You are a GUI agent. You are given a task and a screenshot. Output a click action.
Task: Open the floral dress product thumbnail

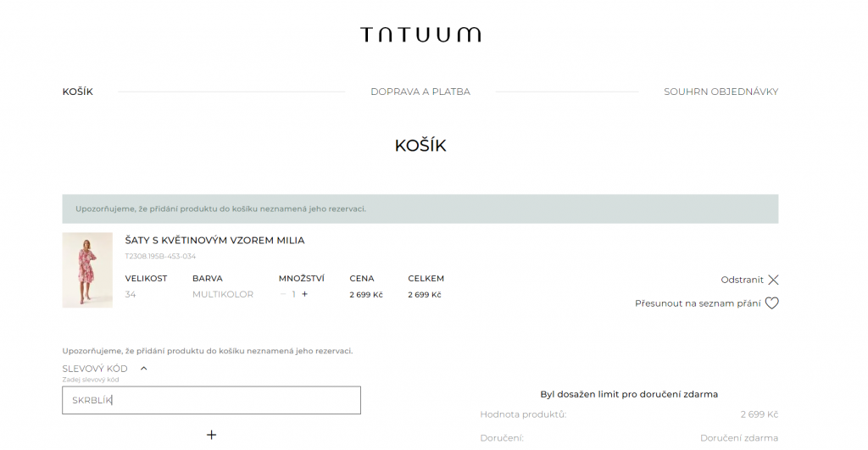coord(87,270)
